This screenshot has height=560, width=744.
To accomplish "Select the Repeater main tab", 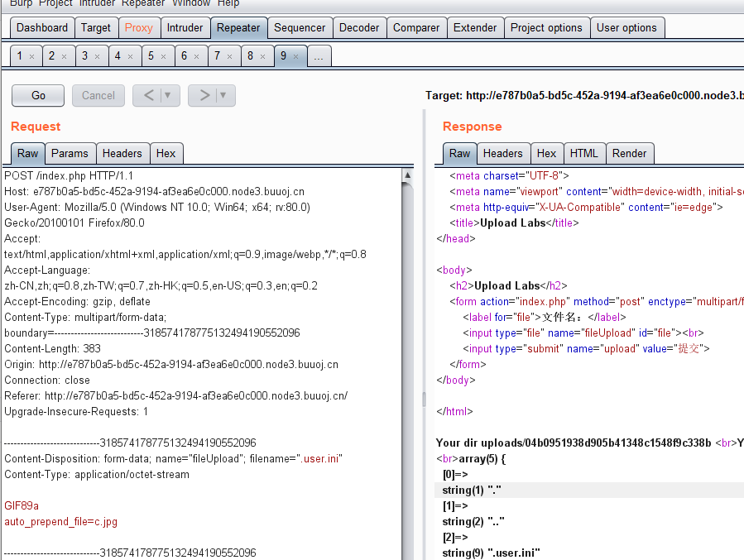I will 238,28.
